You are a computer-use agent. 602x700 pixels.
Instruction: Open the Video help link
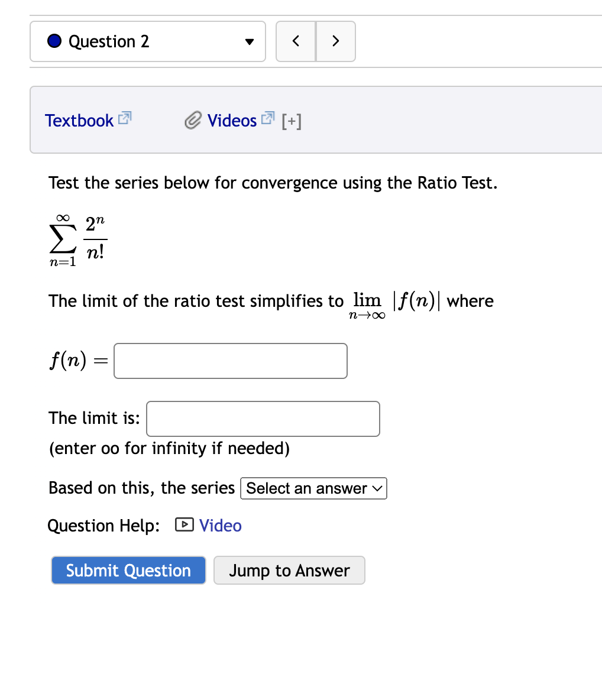tap(220, 525)
